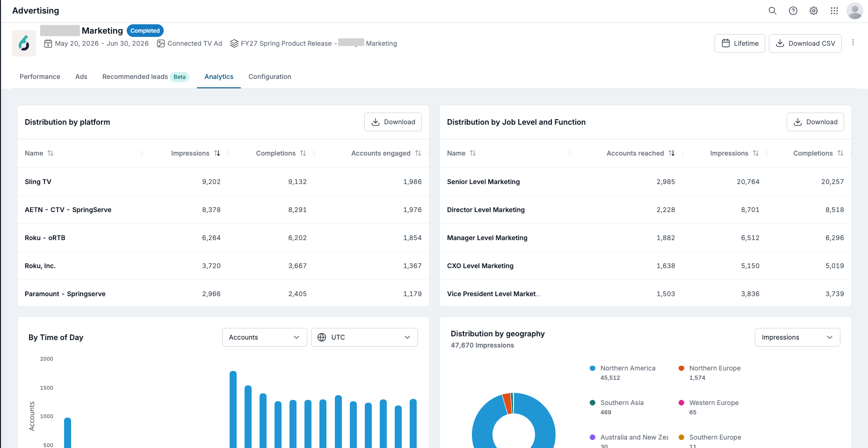Click the Download CSV button
This screenshot has height=448, width=868.
805,43
